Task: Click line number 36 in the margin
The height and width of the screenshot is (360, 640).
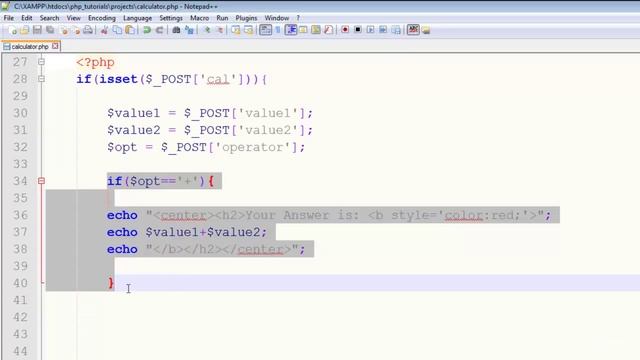Action: 20,215
